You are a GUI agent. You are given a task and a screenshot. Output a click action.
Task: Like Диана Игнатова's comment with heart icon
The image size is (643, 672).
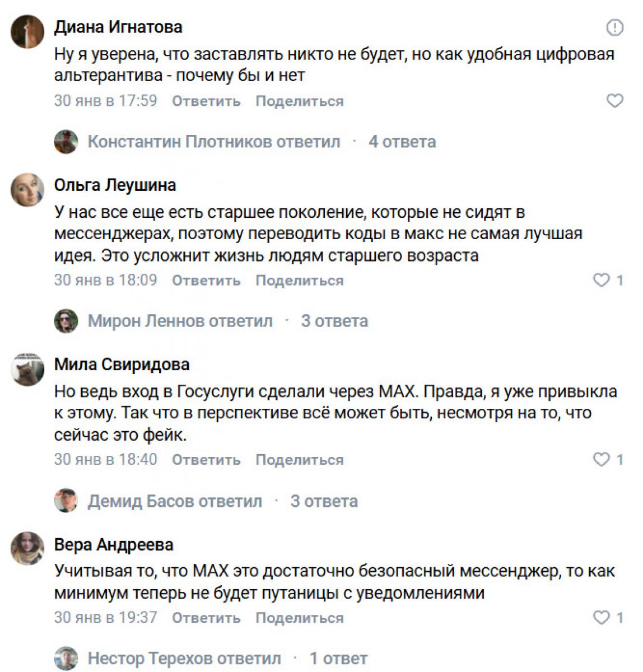pos(614,101)
